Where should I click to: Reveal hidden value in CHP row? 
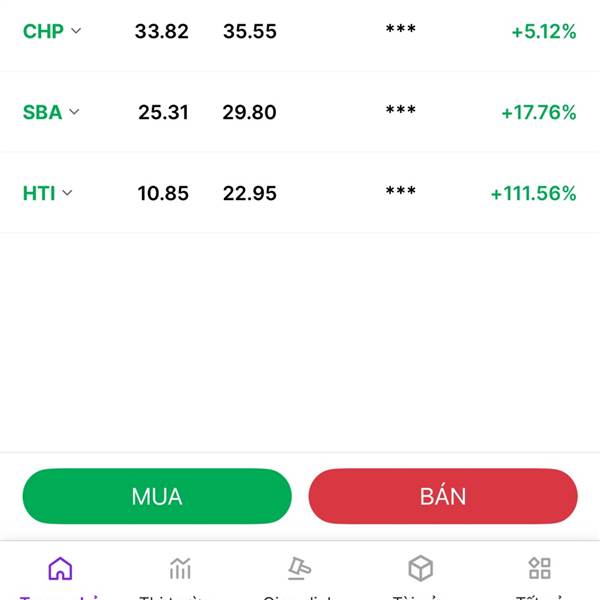[401, 29]
